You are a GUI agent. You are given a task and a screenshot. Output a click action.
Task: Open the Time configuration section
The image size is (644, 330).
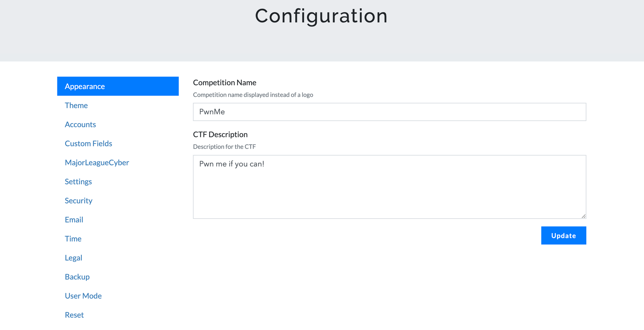(73, 238)
